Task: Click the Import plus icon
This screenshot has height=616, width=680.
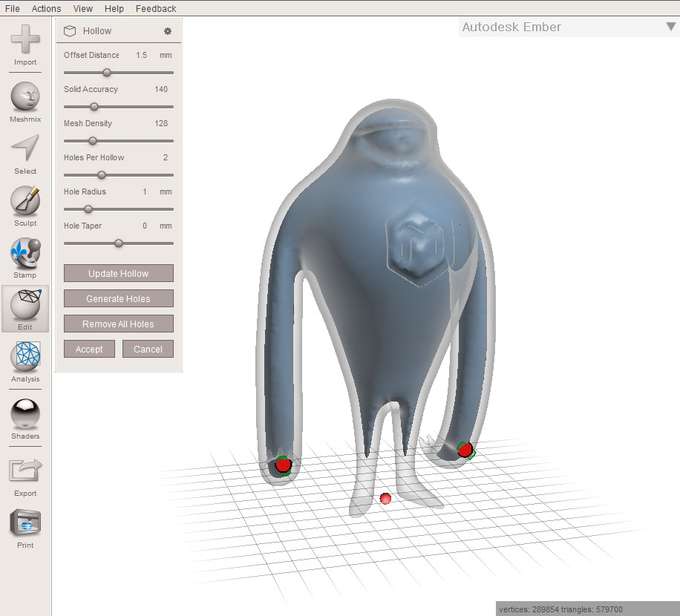Action: pyautogui.click(x=25, y=39)
